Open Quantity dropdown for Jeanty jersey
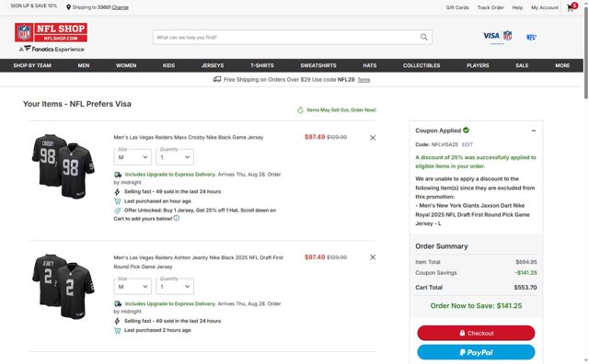This screenshot has width=589, height=364. [175, 286]
